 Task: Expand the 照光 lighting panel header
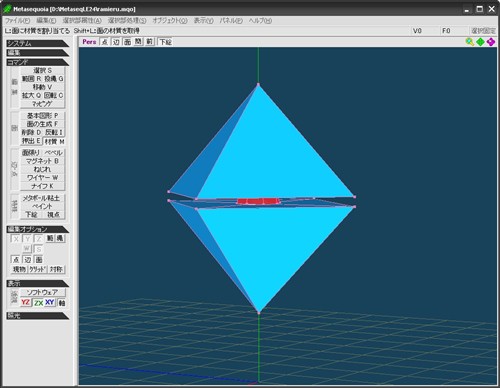click(38, 315)
